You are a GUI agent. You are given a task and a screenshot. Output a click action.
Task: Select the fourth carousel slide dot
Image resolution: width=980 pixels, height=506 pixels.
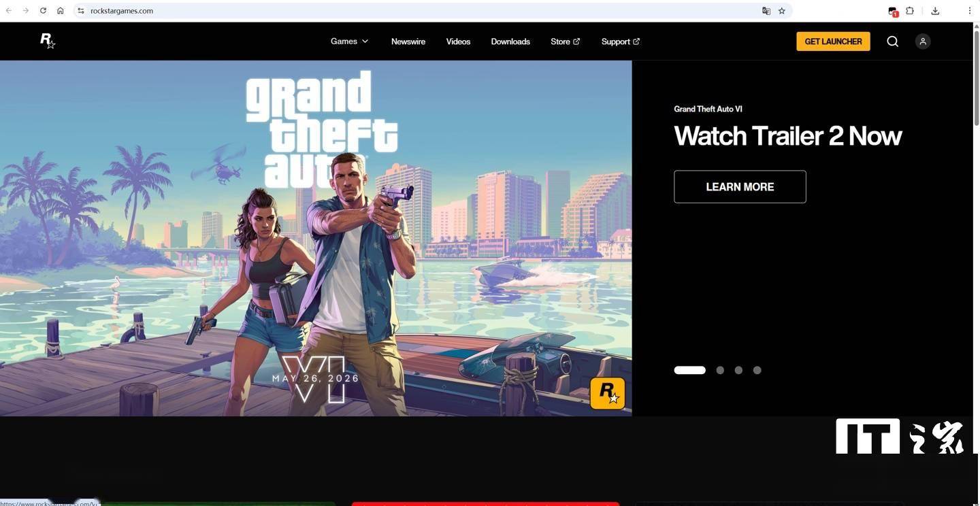tap(757, 370)
